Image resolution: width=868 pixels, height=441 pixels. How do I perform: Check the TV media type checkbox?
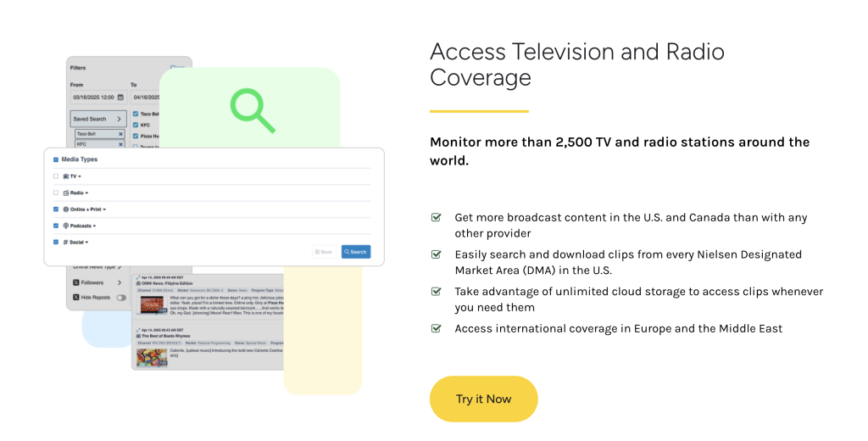coord(56,176)
